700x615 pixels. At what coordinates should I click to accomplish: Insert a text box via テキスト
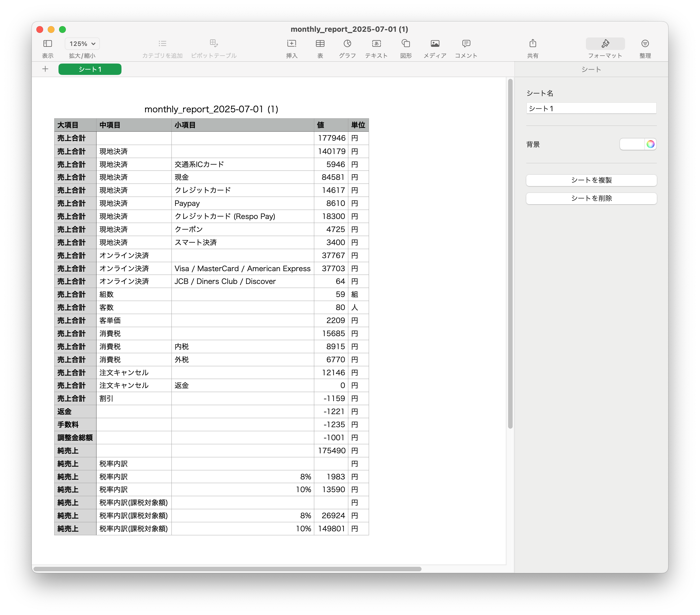[376, 43]
